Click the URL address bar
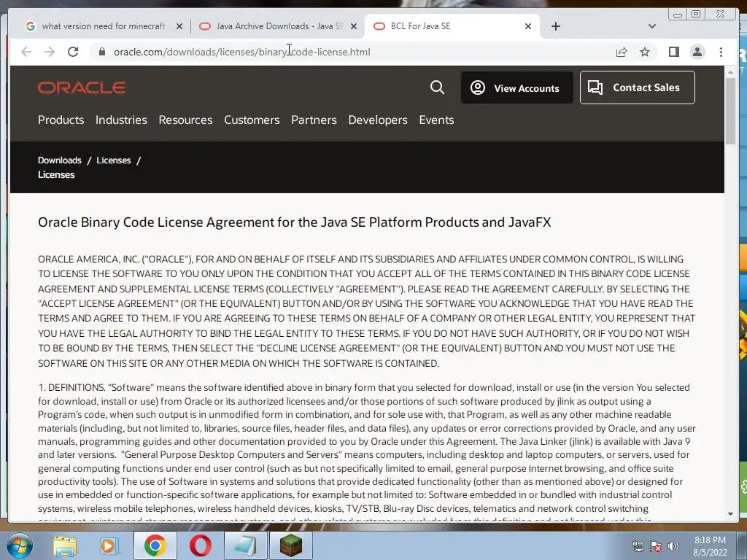 coord(352,52)
